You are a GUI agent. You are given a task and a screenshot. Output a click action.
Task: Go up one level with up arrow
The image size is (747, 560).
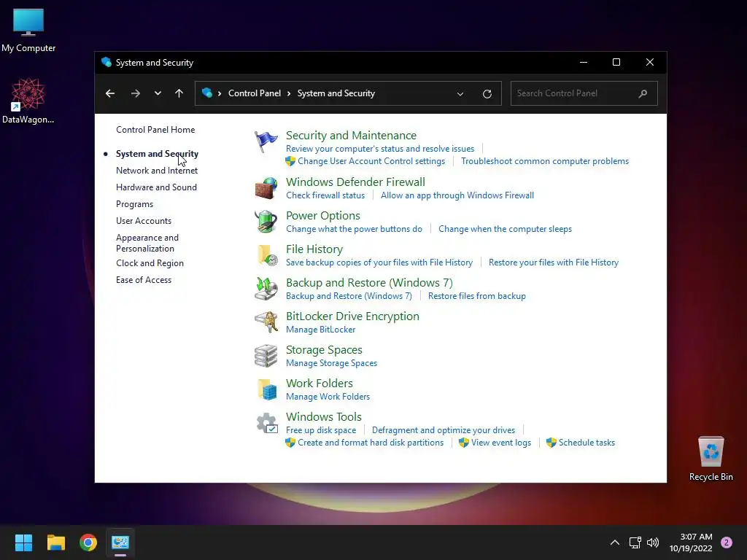179,93
